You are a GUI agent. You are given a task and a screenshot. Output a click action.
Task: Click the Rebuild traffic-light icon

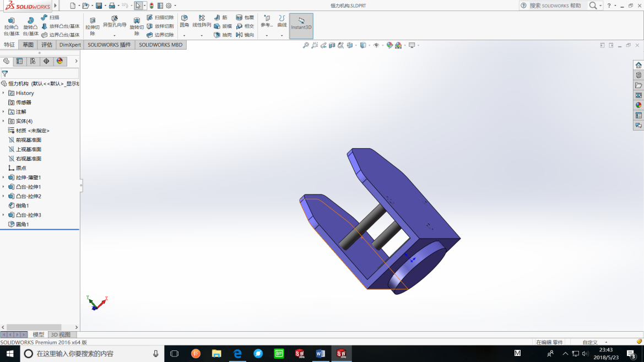click(151, 6)
